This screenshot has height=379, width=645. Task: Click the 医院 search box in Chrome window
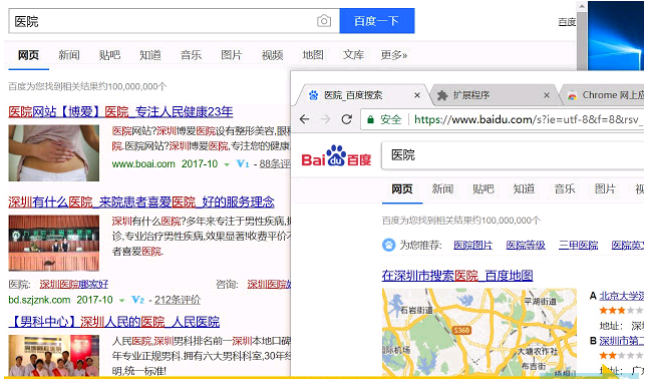(513, 155)
